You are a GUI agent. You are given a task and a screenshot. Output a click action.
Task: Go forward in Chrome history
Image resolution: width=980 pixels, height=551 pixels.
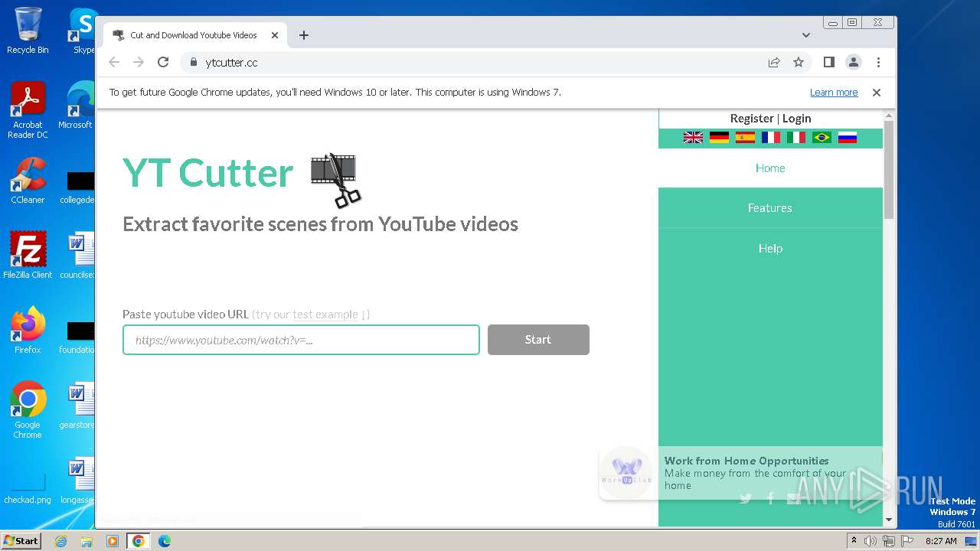(139, 63)
